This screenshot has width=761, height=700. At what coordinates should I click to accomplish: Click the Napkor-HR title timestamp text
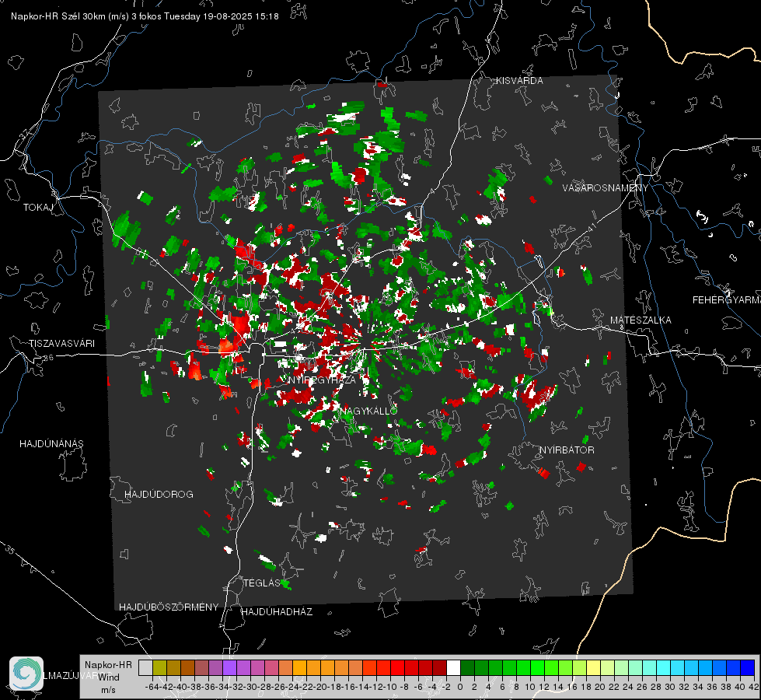pos(145,16)
